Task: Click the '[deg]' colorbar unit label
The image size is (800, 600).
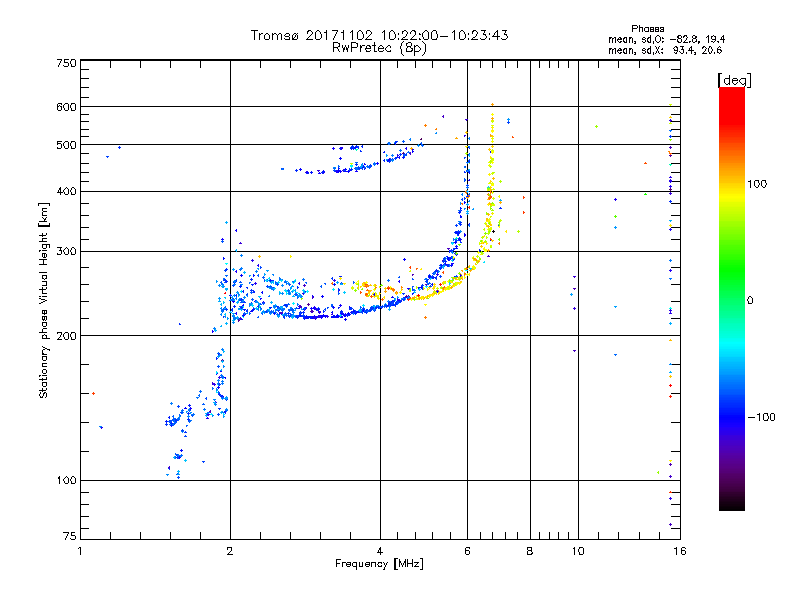Action: point(734,80)
